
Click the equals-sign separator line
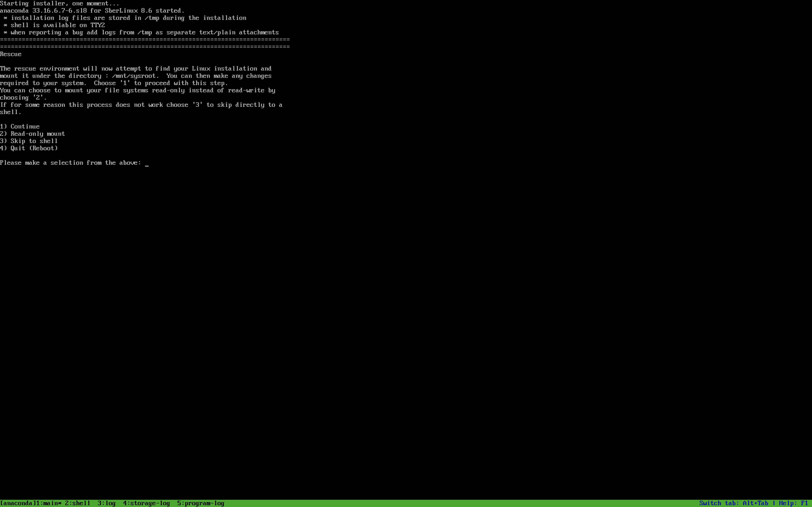coord(145,40)
